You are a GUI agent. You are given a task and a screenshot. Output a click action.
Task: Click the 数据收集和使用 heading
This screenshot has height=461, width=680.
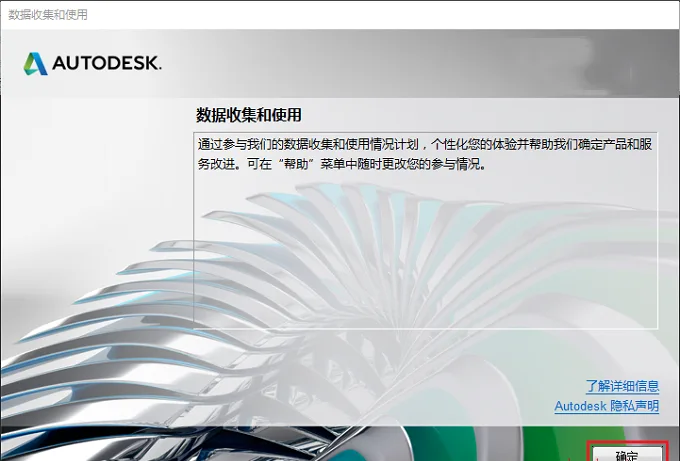[248, 115]
